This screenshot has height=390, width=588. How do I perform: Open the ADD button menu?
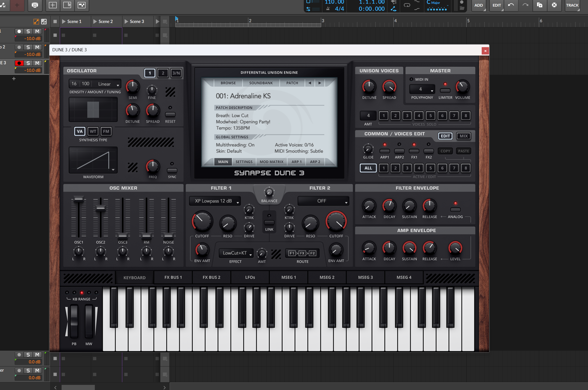(x=479, y=5)
